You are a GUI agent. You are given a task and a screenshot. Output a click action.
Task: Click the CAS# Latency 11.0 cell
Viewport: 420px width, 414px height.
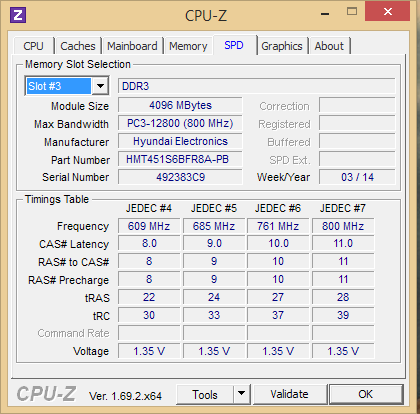coord(343,244)
